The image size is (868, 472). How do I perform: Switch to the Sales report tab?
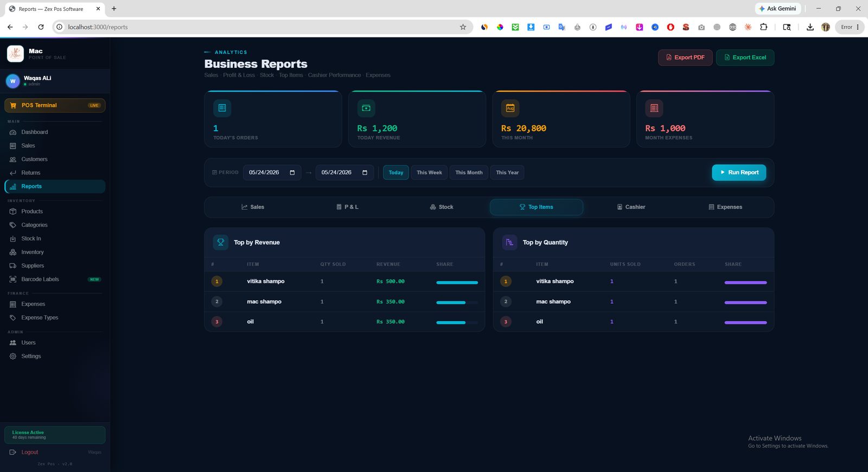tap(253, 207)
